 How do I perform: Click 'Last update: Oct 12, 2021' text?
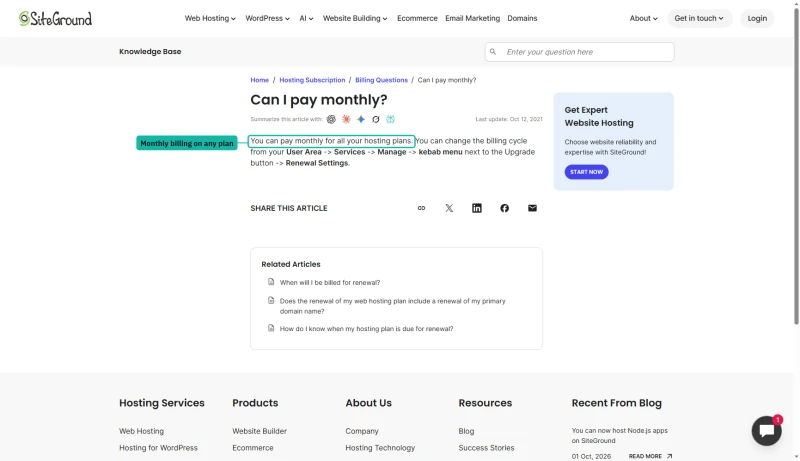pos(509,119)
